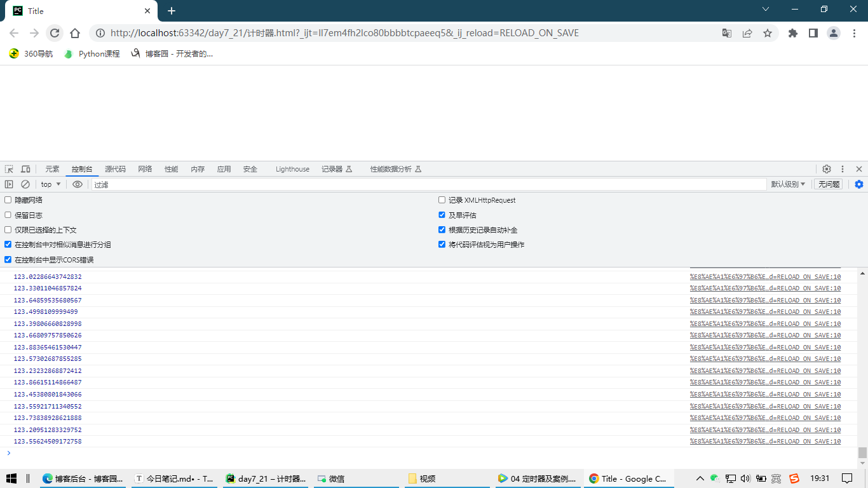Open the 默认级别 log level dropdown
This screenshot has width=868, height=488.
(x=788, y=184)
